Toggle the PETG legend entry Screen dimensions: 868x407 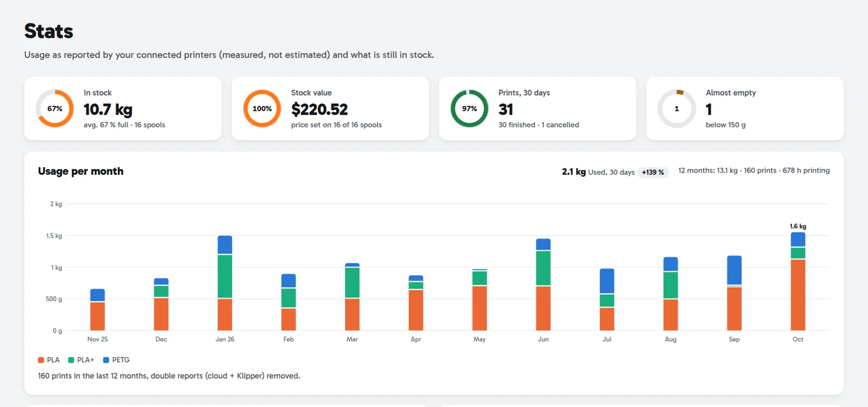(x=116, y=360)
